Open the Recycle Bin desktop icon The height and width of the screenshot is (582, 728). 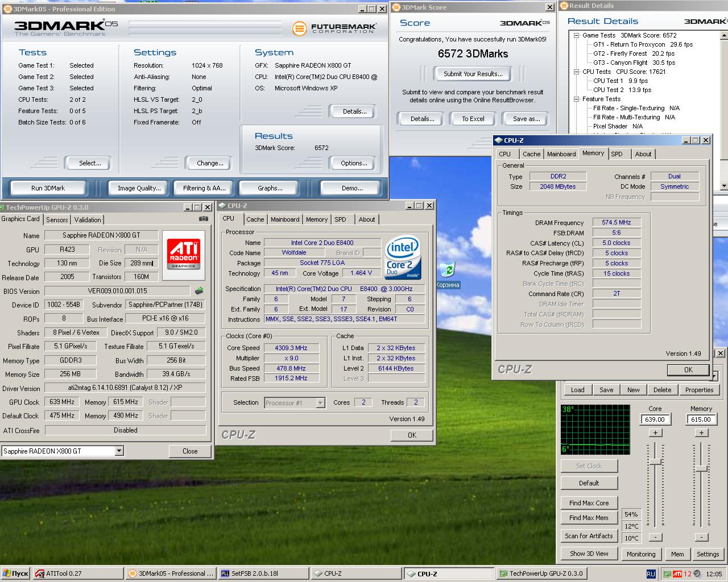pos(448,274)
